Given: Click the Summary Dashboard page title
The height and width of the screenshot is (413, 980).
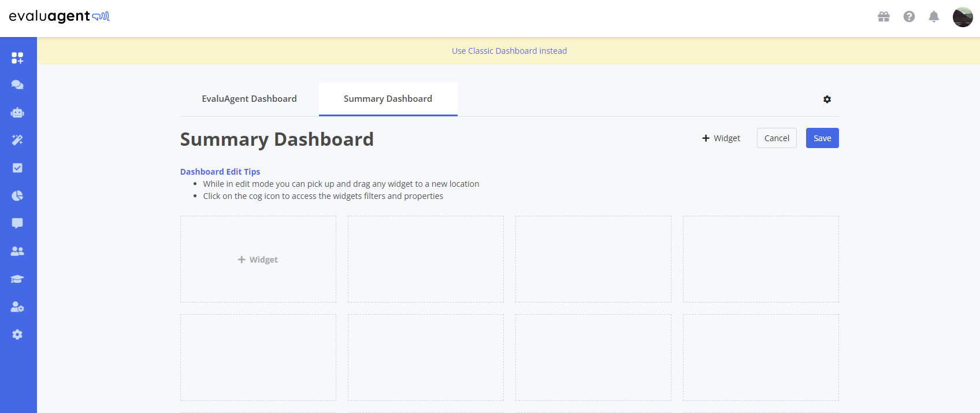Looking at the screenshot, I should (x=277, y=139).
